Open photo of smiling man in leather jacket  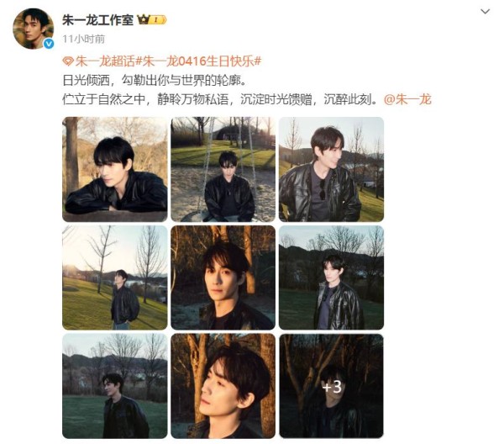coord(332,169)
